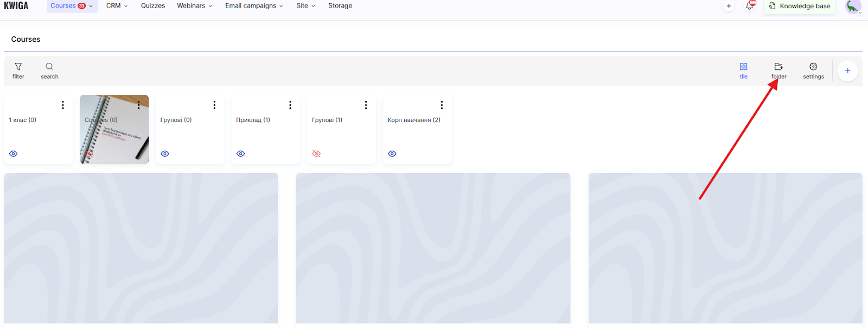Open the Quizzes menu item
The image size is (868, 328).
[x=153, y=6]
